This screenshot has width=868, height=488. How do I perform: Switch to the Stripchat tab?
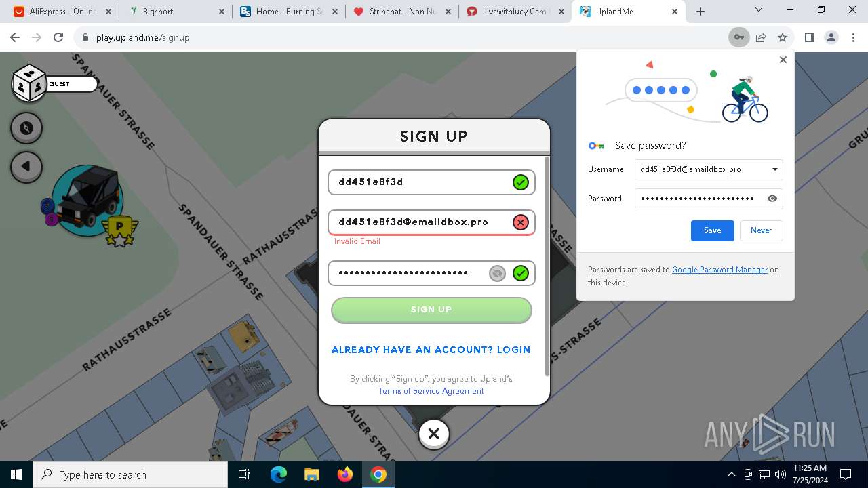[401, 12]
